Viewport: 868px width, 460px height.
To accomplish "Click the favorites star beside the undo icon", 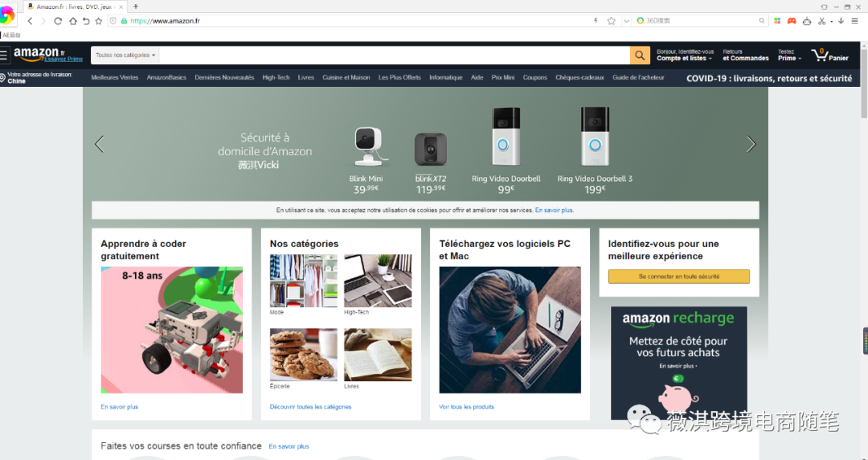I will [99, 21].
